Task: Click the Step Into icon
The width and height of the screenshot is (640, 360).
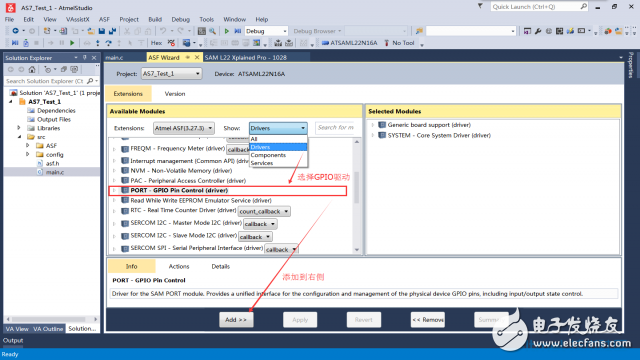Action: click(x=98, y=43)
